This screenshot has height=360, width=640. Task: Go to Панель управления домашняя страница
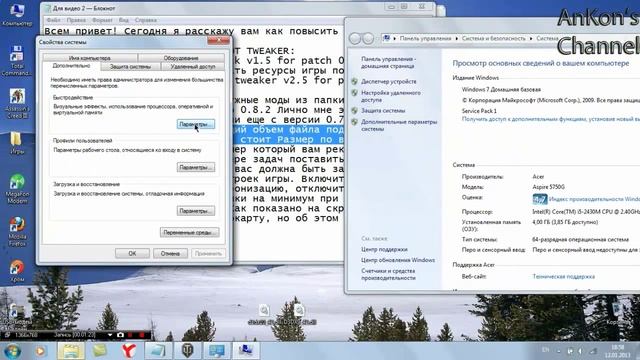(x=388, y=62)
